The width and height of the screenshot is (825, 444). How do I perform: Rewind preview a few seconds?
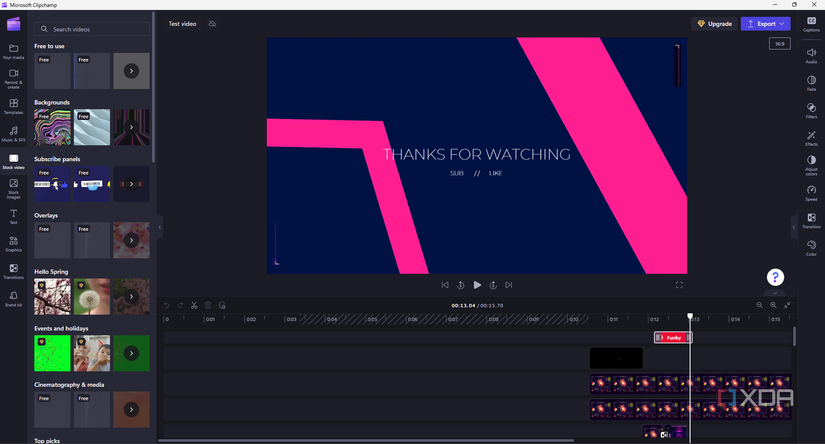[460, 285]
